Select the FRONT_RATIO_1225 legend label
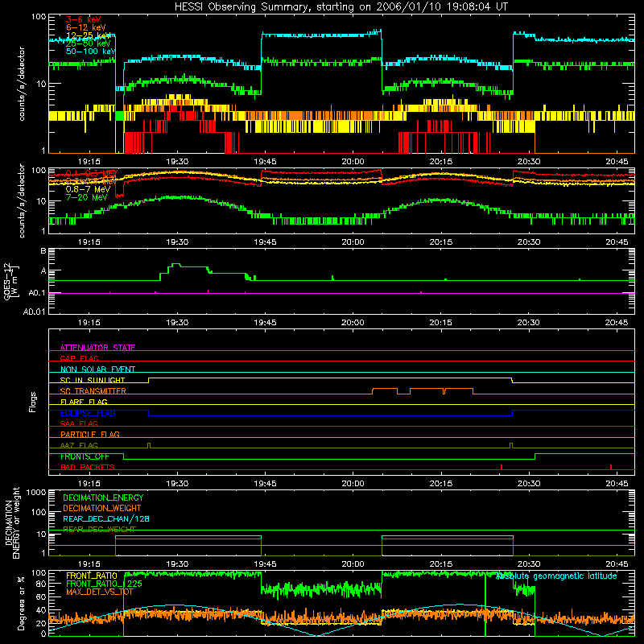The width and height of the screenshot is (644, 644). pyautogui.click(x=104, y=584)
